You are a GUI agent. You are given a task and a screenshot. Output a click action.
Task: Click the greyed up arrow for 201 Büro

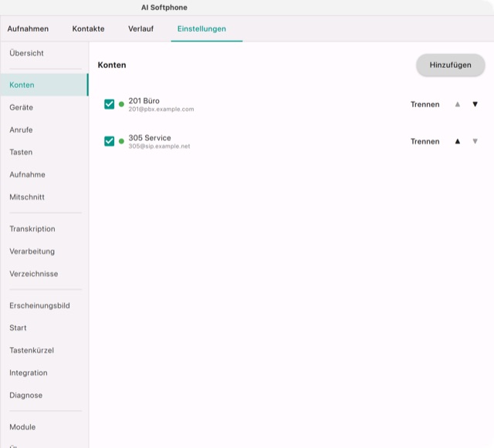coord(458,104)
